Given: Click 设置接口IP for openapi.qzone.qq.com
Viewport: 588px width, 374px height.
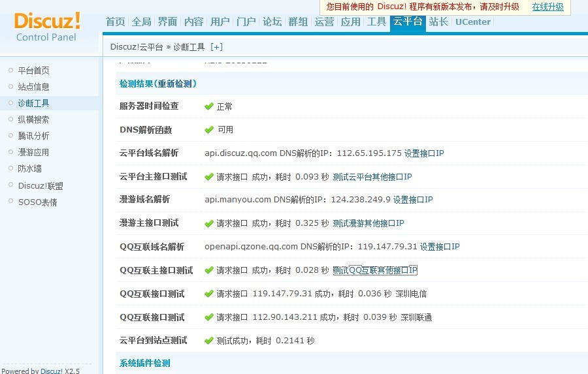Looking at the screenshot, I should tap(440, 247).
